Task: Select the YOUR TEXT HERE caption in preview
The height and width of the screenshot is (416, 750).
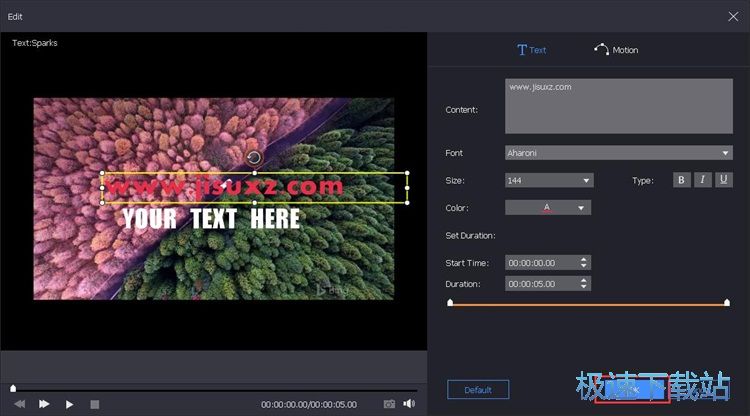Action: pyautogui.click(x=211, y=219)
